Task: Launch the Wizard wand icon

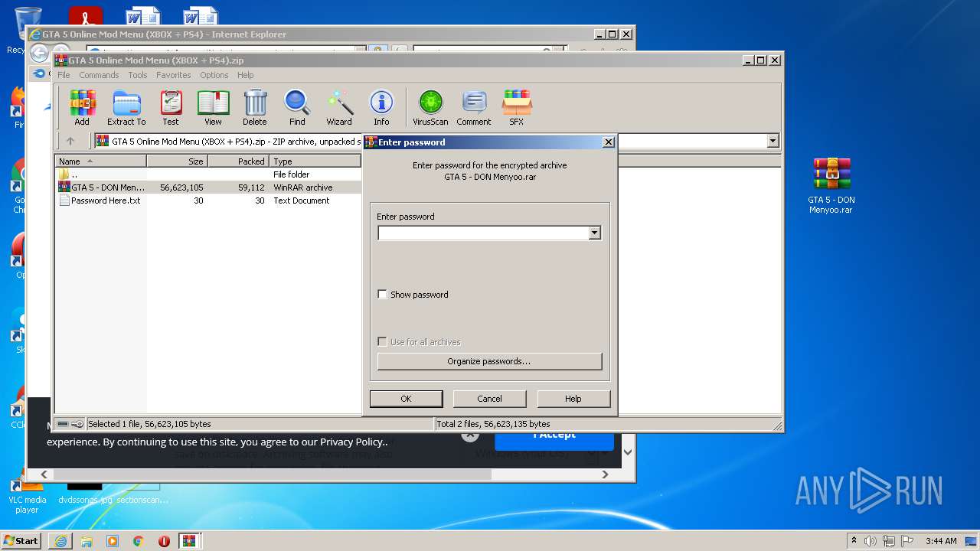Action: click(339, 107)
